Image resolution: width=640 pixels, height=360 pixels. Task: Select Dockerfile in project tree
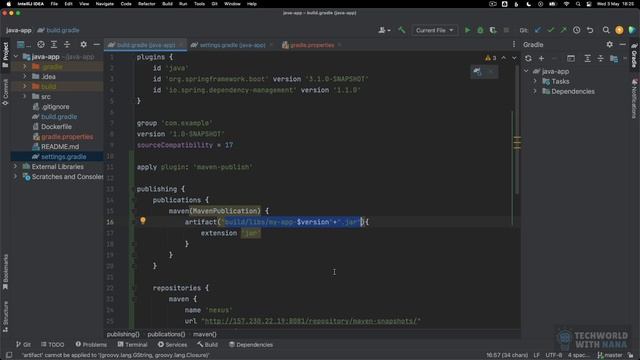(56, 127)
